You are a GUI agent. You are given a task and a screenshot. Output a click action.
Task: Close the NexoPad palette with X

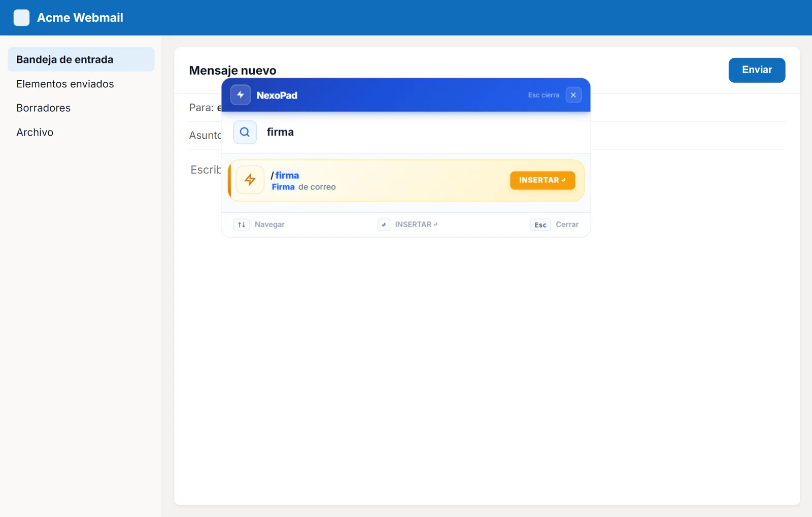[573, 95]
